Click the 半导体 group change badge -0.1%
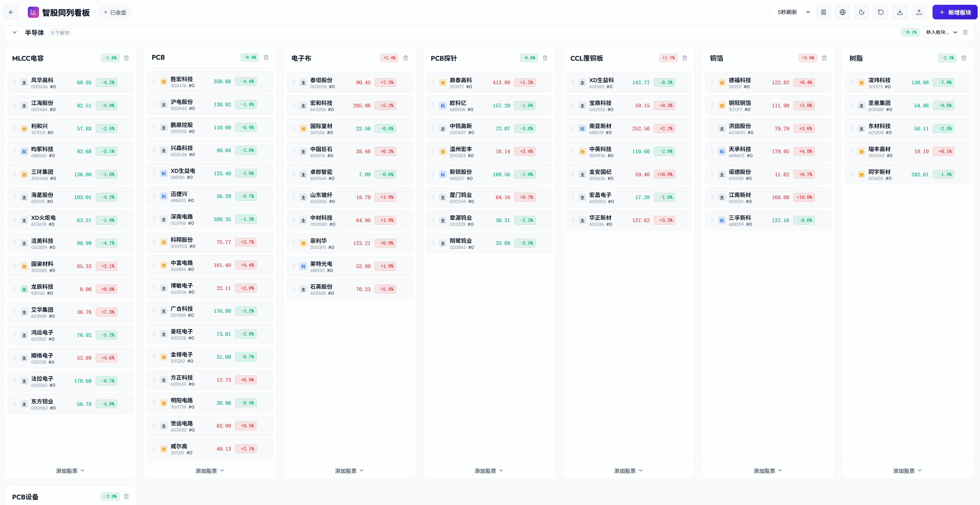The height and width of the screenshot is (505, 980). [910, 32]
